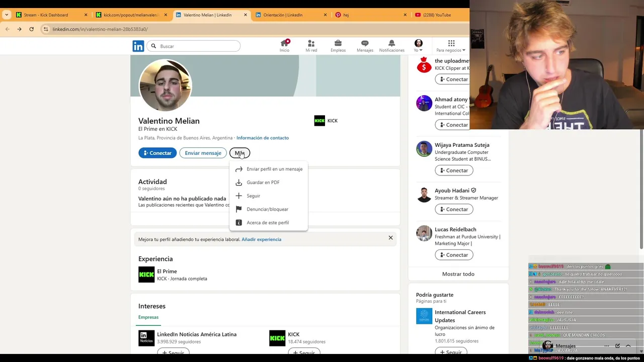Close the Orientación LinkedIn tab
This screenshot has height=362, width=644.
[x=325, y=15]
